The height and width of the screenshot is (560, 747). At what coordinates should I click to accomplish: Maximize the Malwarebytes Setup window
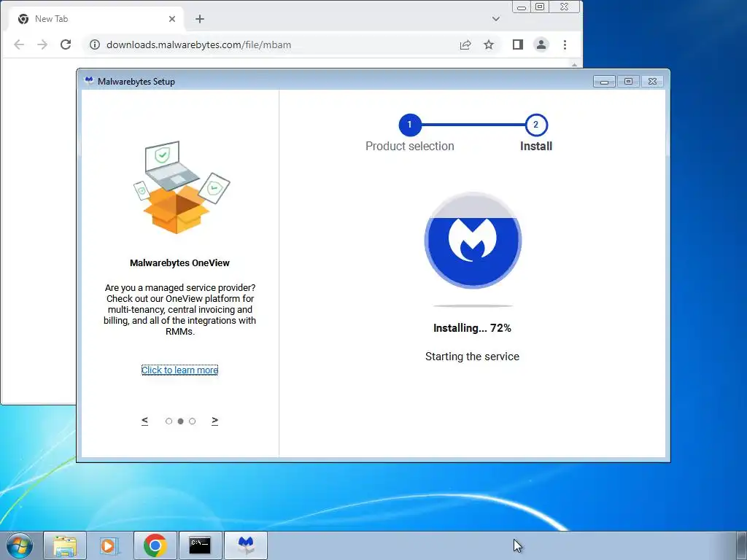coord(628,82)
